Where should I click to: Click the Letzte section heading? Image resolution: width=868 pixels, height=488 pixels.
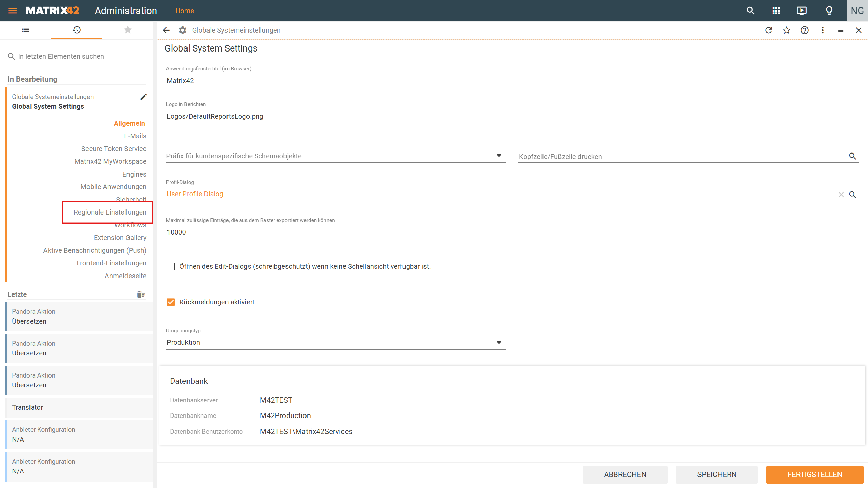17,294
